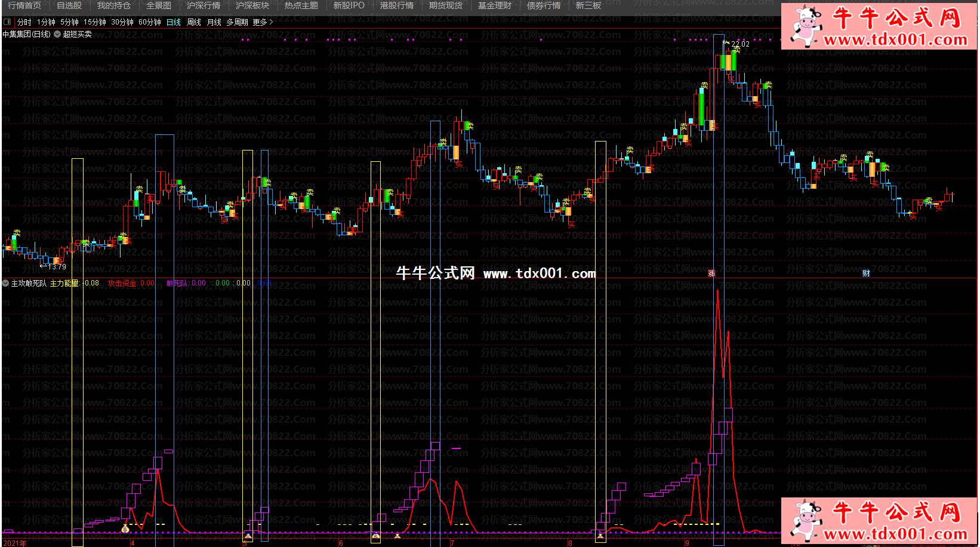Select the 期货现货 tab
Image resolution: width=980 pixels, height=547 pixels.
[x=446, y=5]
